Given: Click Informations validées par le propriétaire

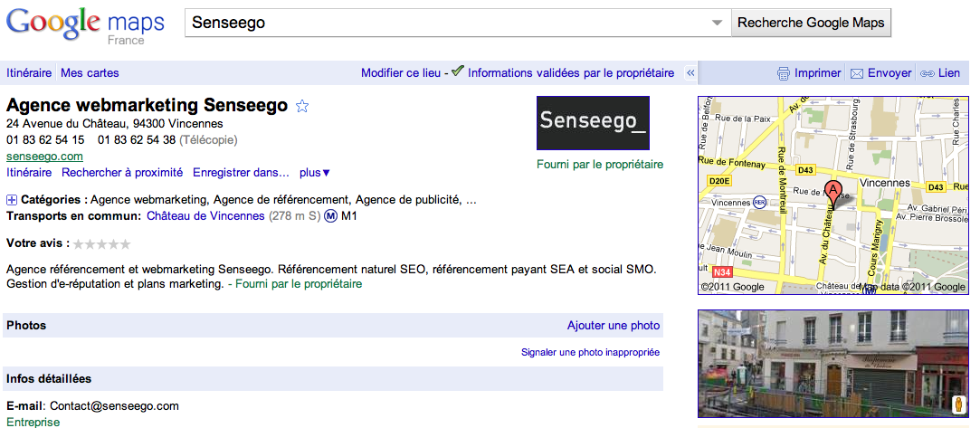Looking at the screenshot, I should [x=571, y=73].
